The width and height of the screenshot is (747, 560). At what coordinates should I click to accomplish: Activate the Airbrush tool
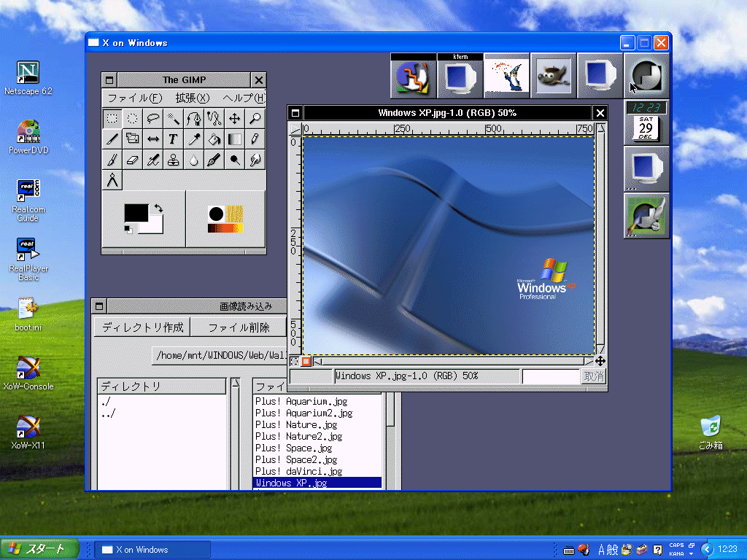point(153,160)
